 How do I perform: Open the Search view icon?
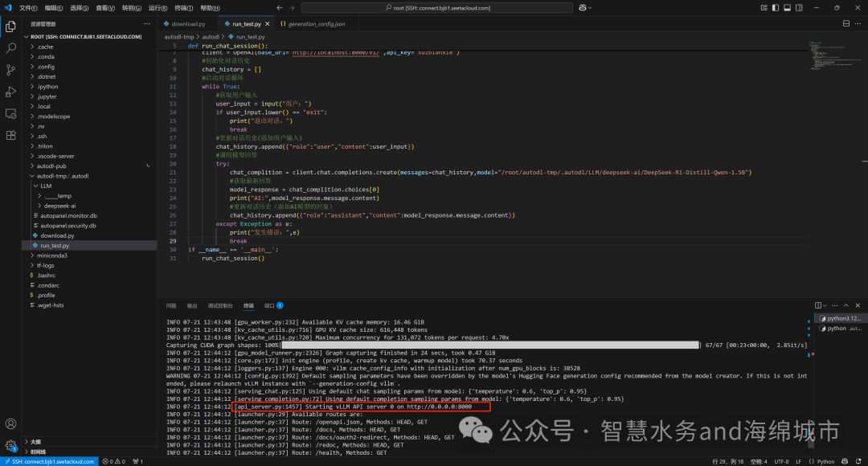click(10, 48)
